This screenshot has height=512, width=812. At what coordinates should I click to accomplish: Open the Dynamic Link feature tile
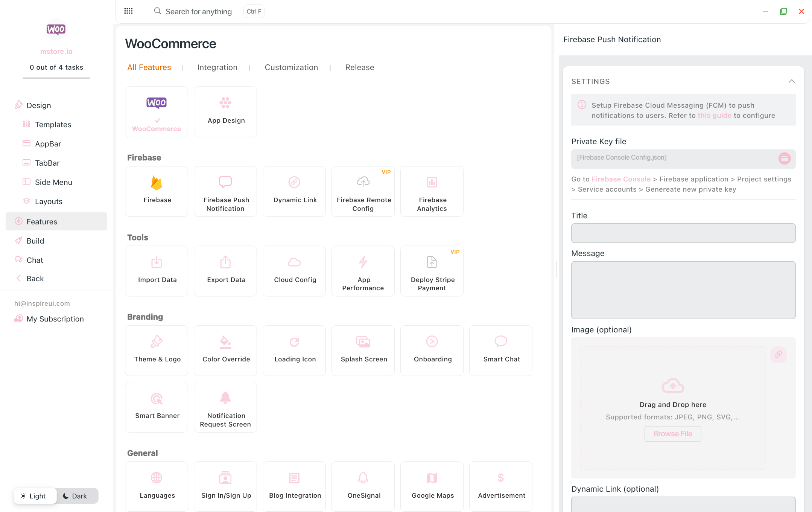click(x=294, y=191)
